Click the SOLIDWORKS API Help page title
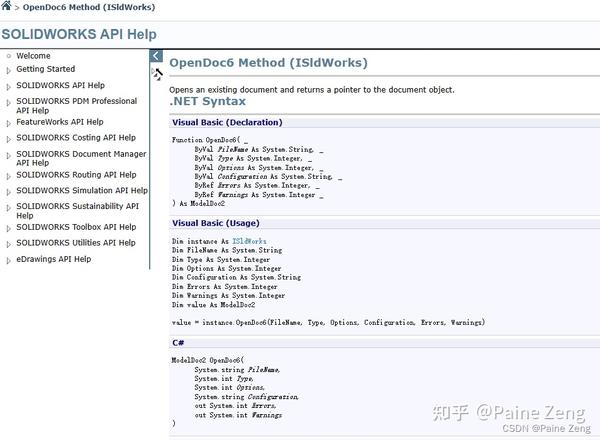Image resolution: width=600 pixels, height=440 pixels. [79, 34]
